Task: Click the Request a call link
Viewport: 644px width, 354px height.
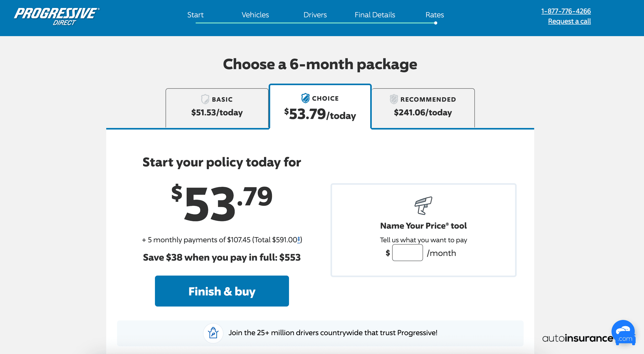Action: 569,21
